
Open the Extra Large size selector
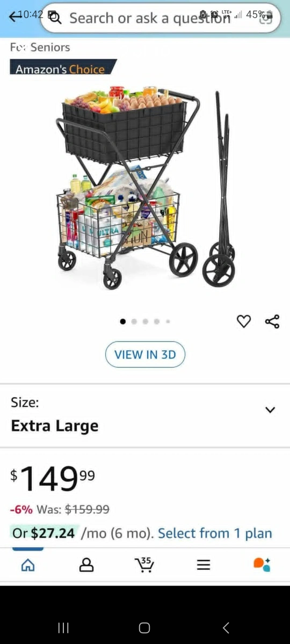click(x=145, y=415)
